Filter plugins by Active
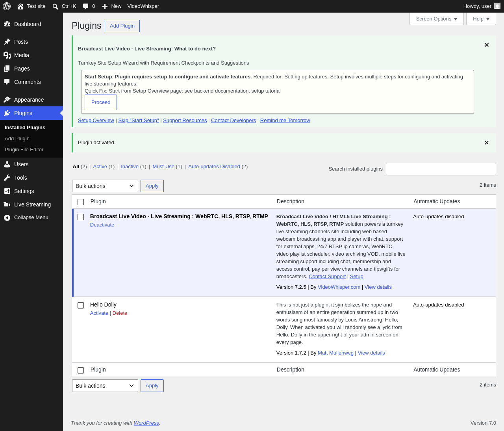Screen dimensions: 504x431 click(100, 167)
